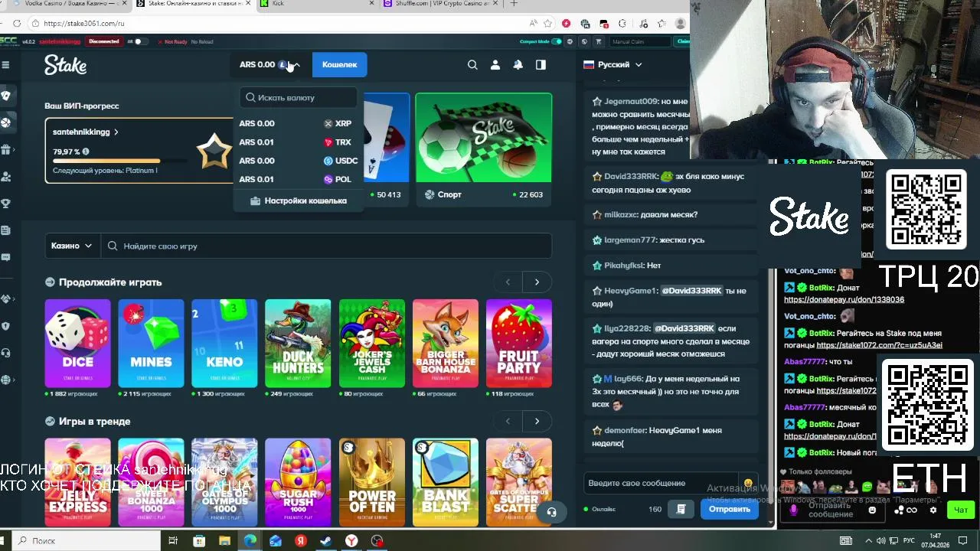This screenshot has height=551, width=980.
Task: Open the Спорт category card
Action: click(x=484, y=149)
